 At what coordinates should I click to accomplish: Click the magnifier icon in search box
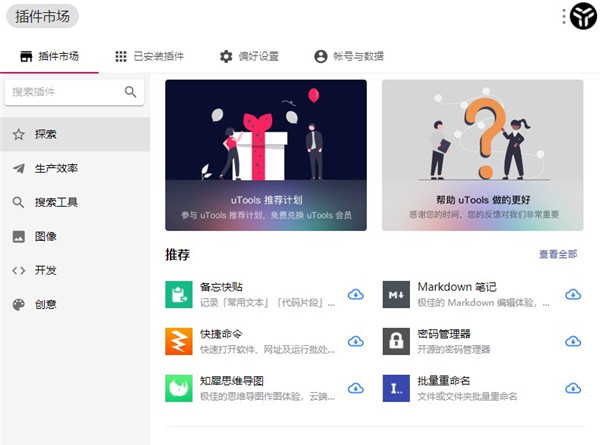coord(130,92)
